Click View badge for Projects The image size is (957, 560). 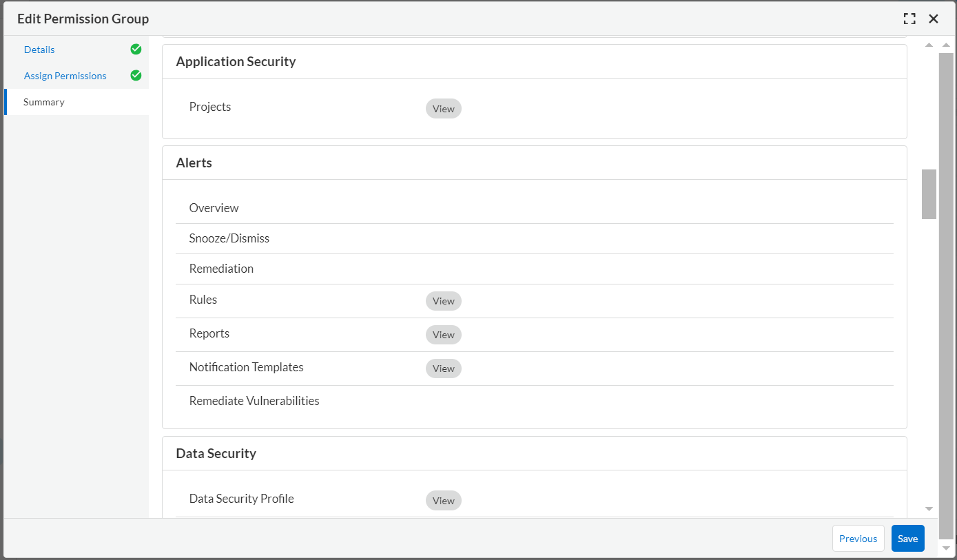pyautogui.click(x=443, y=109)
